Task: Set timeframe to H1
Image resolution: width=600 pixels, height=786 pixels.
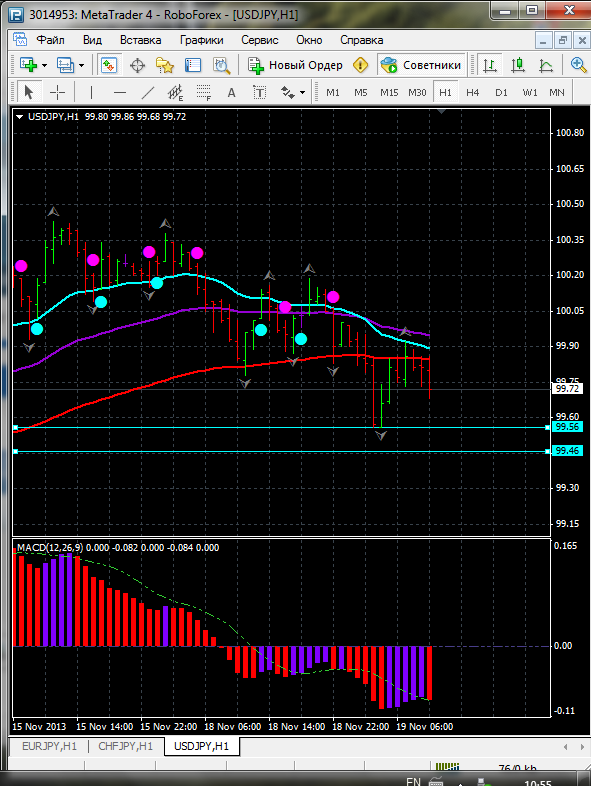Action: [445, 93]
